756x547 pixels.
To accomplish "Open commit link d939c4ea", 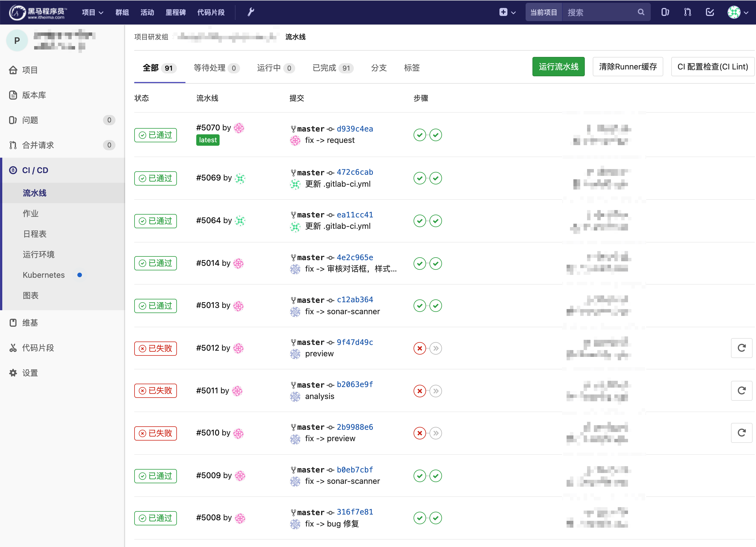I will [354, 129].
